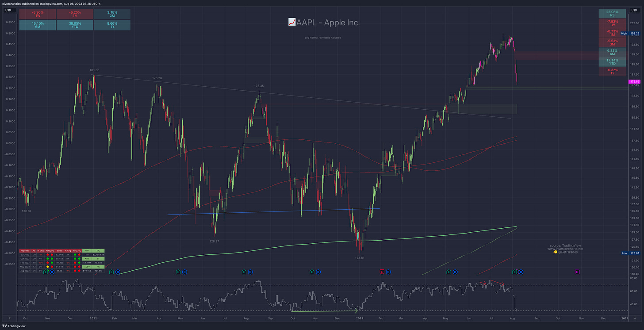Click the -5.53% 3M box on the right
Screen dimensions: 644x330
click(x=612, y=43)
